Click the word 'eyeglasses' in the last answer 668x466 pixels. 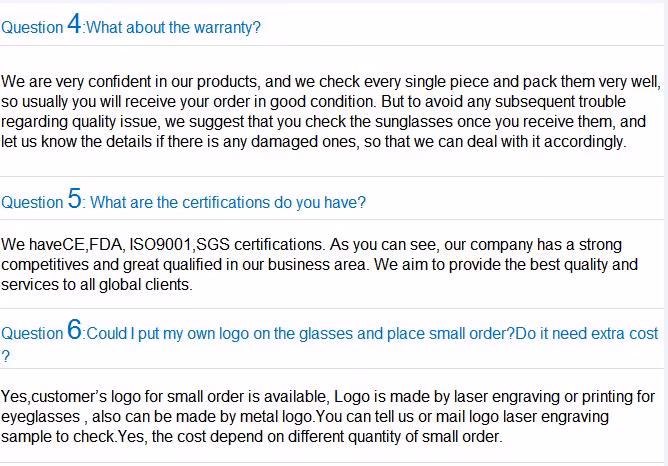pos(40,417)
